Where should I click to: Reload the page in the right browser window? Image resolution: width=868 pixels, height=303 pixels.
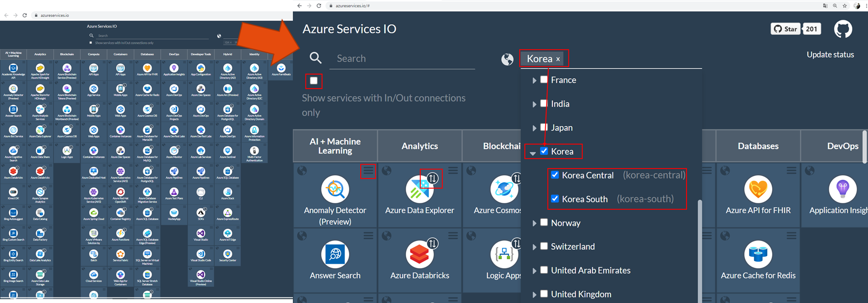pyautogui.click(x=319, y=6)
